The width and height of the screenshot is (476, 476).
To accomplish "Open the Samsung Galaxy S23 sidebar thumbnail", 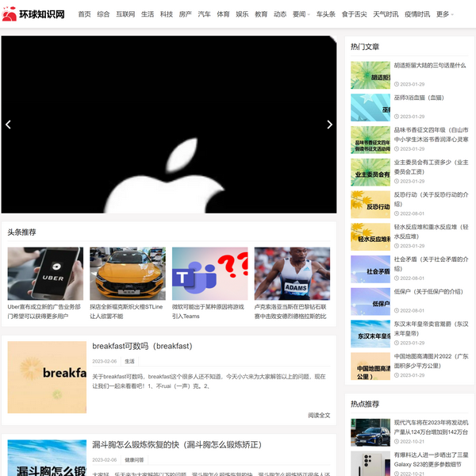I will pos(370,463).
